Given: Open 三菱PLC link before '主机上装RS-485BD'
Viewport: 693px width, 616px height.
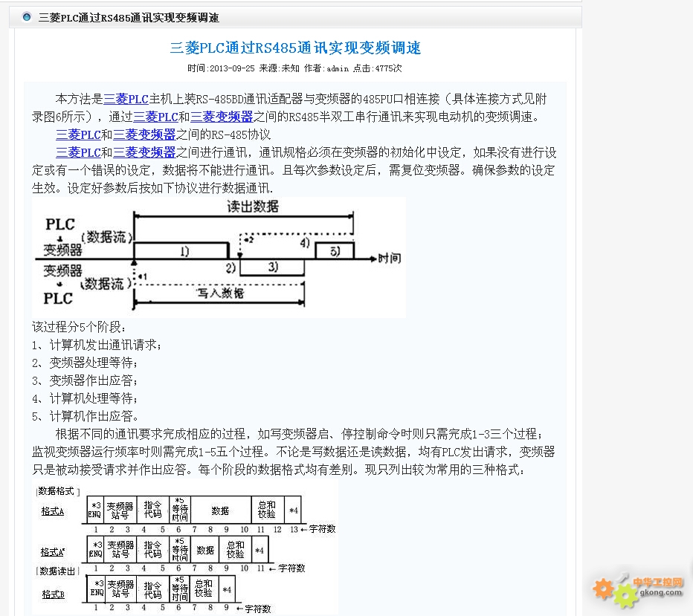Looking at the screenshot, I should click(126, 99).
